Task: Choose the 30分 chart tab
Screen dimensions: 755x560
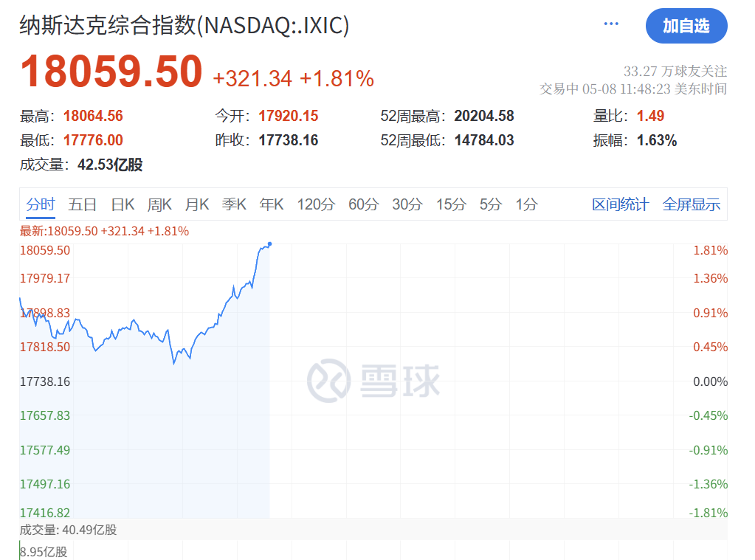Action: click(x=407, y=204)
